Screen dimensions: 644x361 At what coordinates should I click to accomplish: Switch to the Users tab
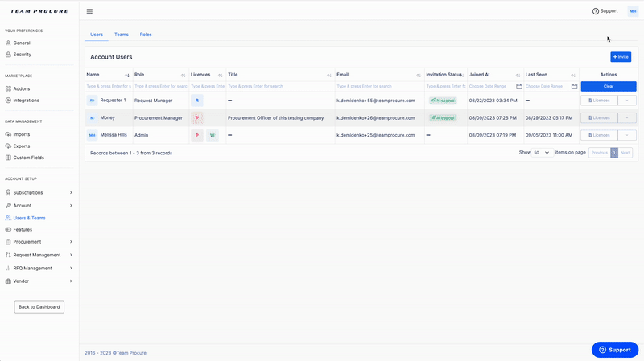click(x=97, y=35)
